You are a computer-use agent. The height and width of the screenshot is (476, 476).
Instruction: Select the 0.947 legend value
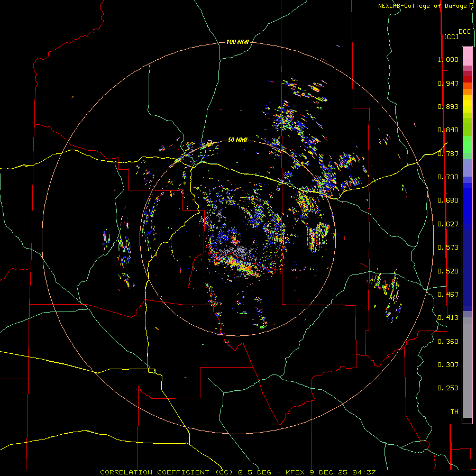[x=448, y=83]
